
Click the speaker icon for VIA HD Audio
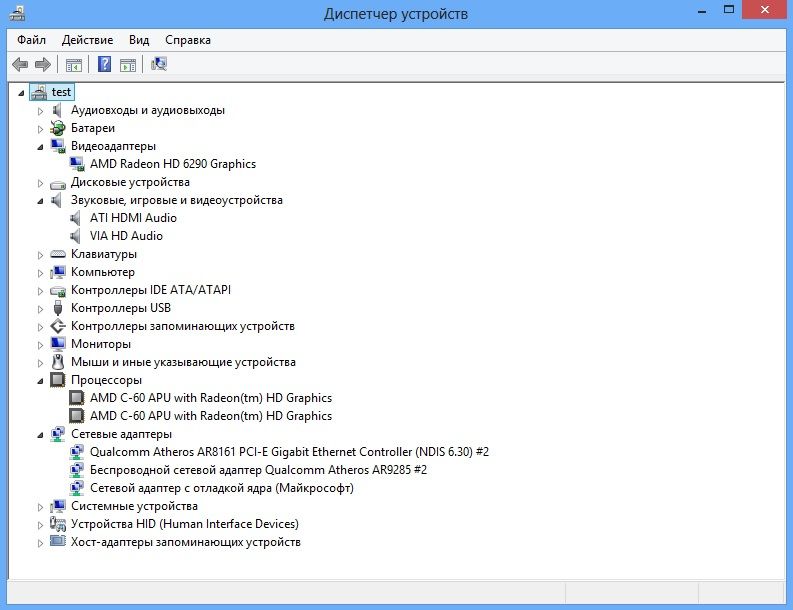coord(75,236)
